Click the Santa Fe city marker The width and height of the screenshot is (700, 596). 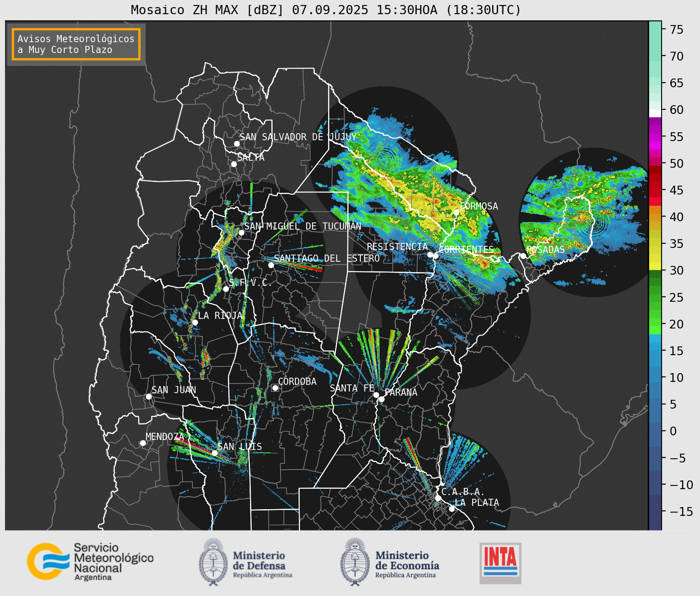376,395
